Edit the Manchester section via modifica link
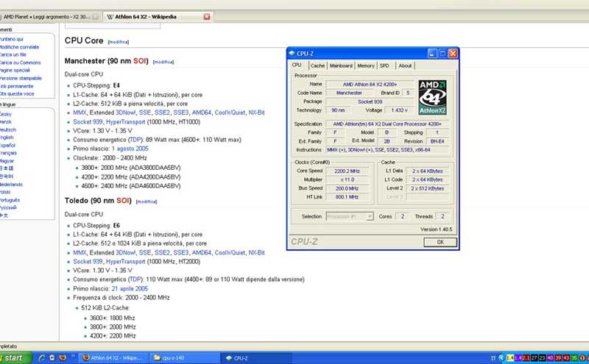589x364 pixels. pyautogui.click(x=163, y=62)
